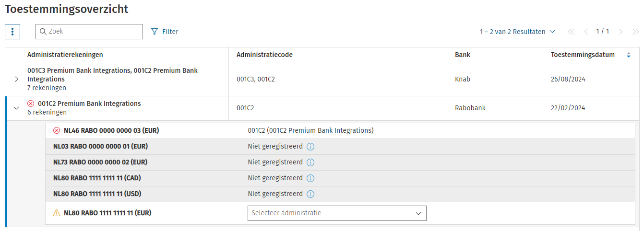The image size is (644, 231).
Task: Sort by Toestemmingsdatum column
Action: tap(629, 55)
